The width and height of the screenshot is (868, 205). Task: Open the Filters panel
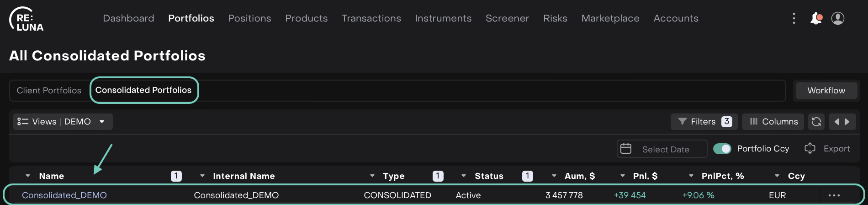click(704, 122)
